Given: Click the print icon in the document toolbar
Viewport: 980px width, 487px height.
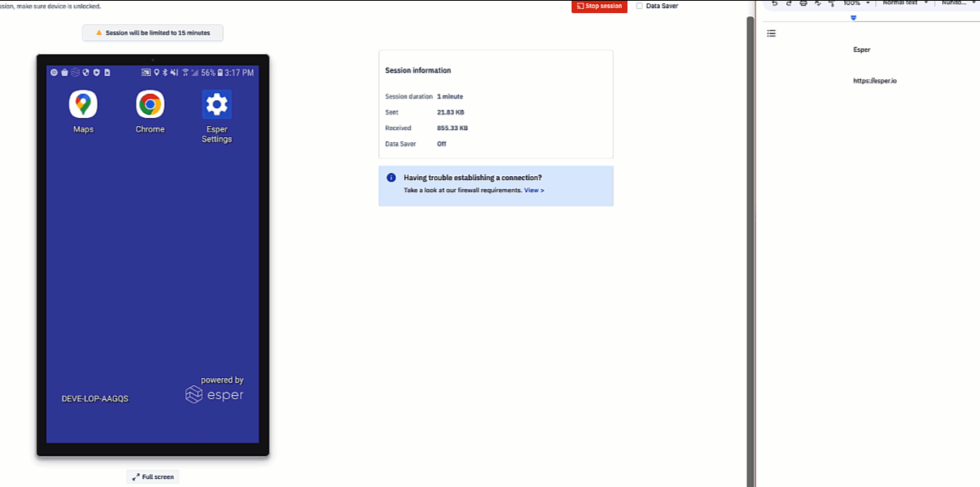Looking at the screenshot, I should click(x=803, y=3).
